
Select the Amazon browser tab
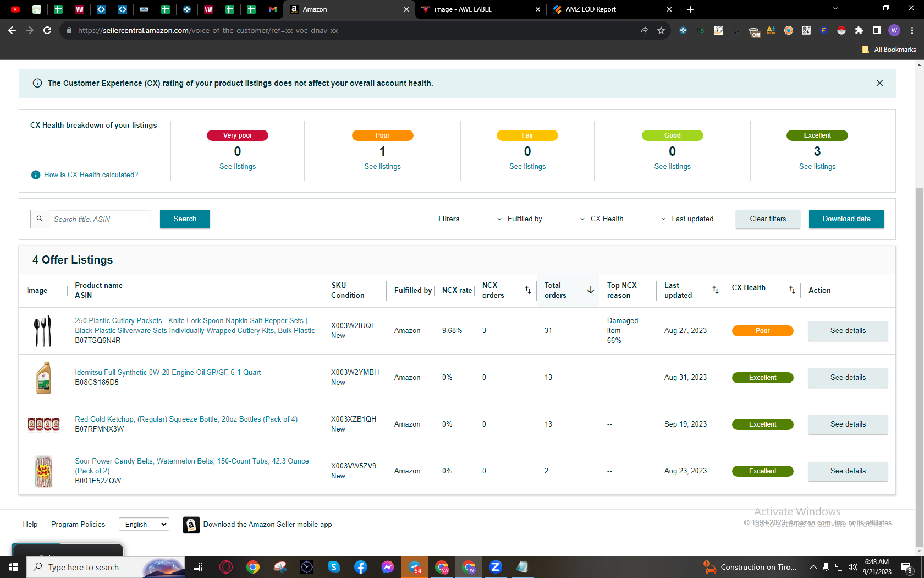coord(349,9)
